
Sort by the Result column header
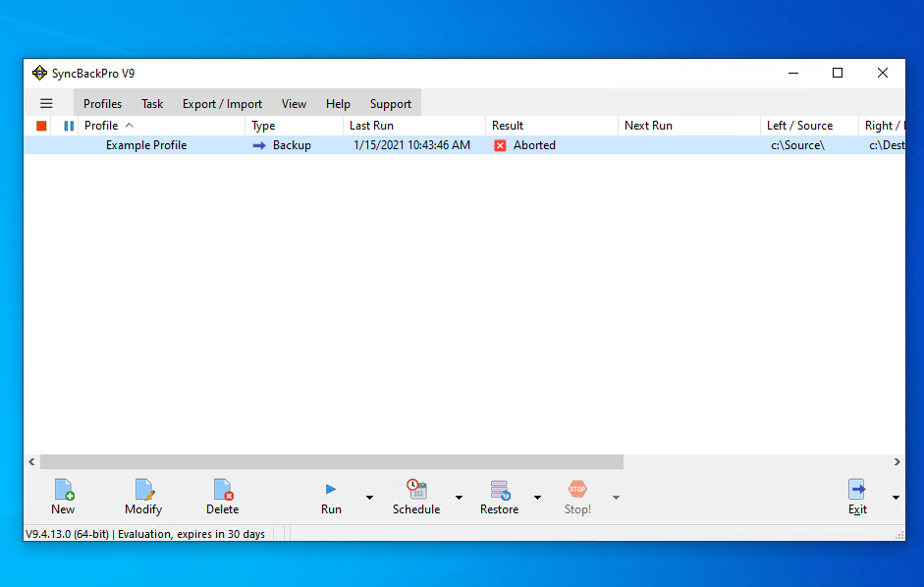(552, 126)
